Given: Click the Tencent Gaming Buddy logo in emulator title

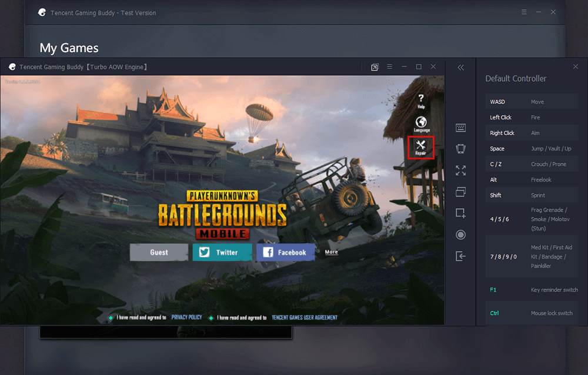Looking at the screenshot, I should coord(12,67).
